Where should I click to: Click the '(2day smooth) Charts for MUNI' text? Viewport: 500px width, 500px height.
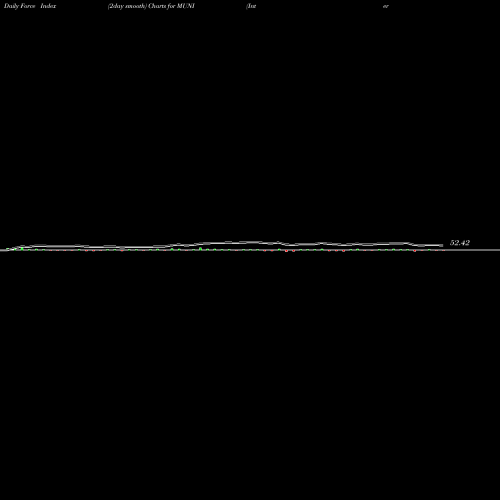tap(151, 6)
